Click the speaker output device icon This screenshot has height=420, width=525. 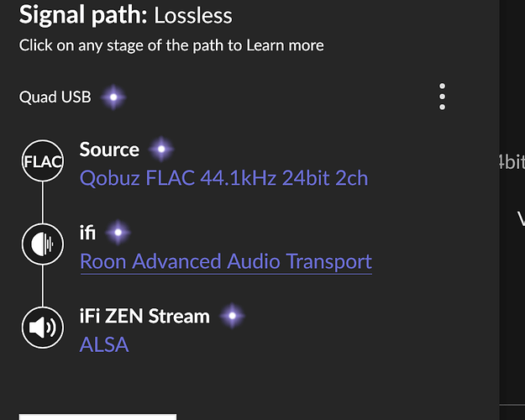42,328
